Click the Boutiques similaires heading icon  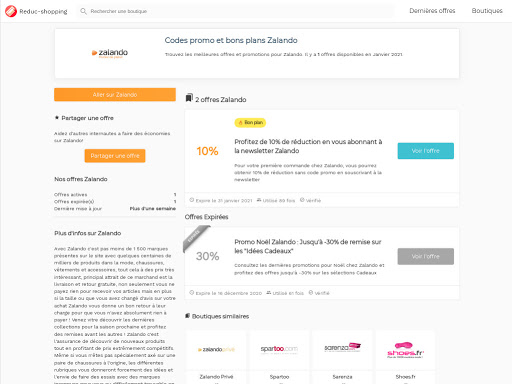coord(188,316)
